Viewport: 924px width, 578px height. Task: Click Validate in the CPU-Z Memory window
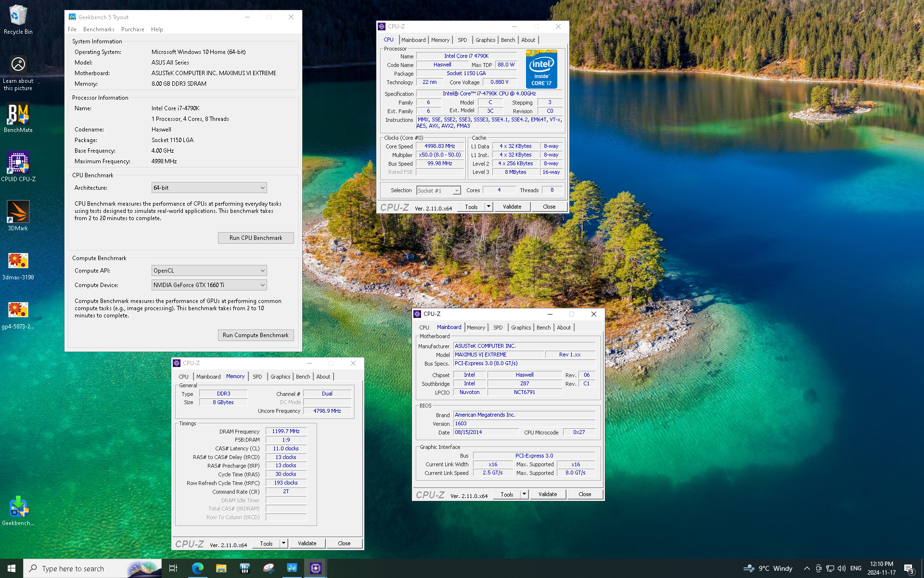tap(307, 543)
